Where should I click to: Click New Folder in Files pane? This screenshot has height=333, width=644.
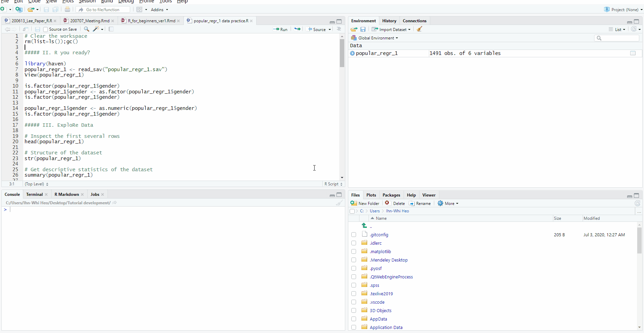[365, 204]
